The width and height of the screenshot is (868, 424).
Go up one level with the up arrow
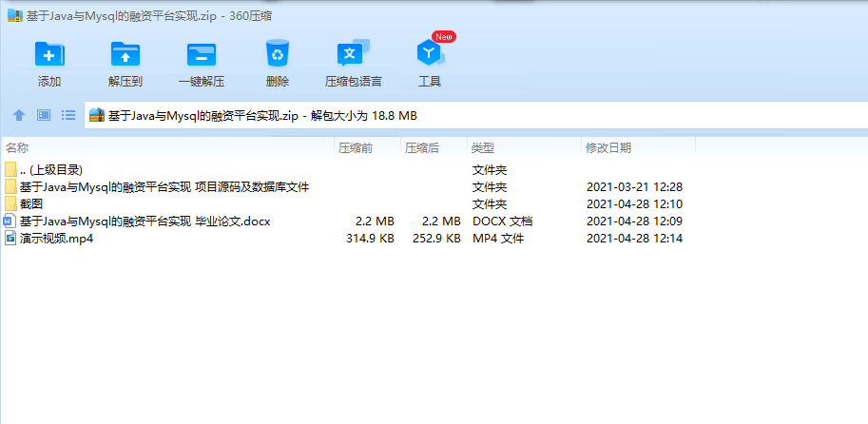point(19,115)
